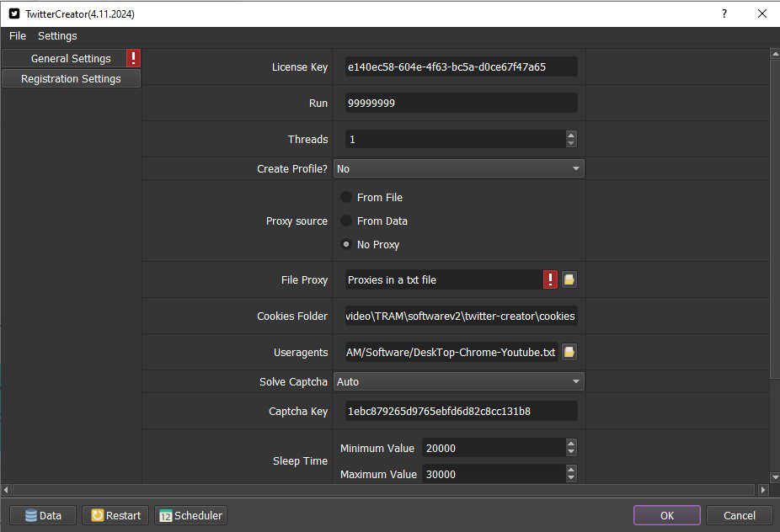Click the vertical scrollbar thumb
Viewport: 780px width, 532px height.
[775, 219]
